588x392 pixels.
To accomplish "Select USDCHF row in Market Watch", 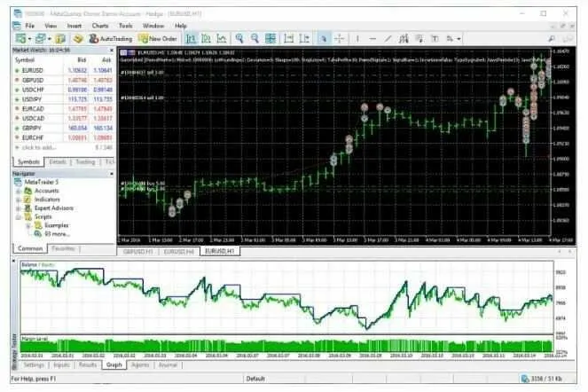I will [x=63, y=90].
